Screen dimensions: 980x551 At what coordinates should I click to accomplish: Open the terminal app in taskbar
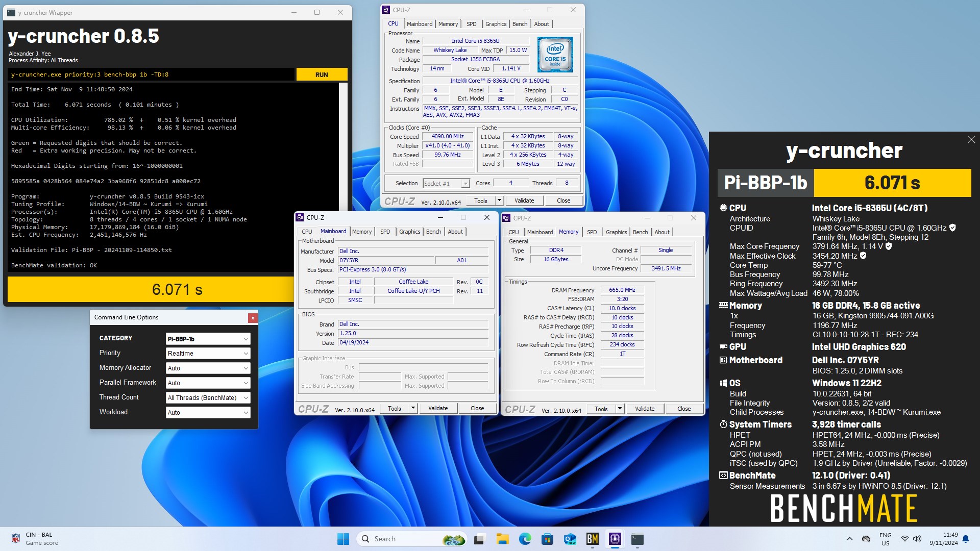[x=638, y=539]
